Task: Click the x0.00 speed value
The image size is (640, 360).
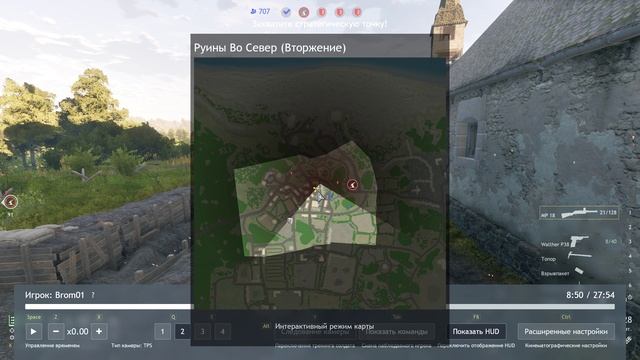Action: coord(78,331)
